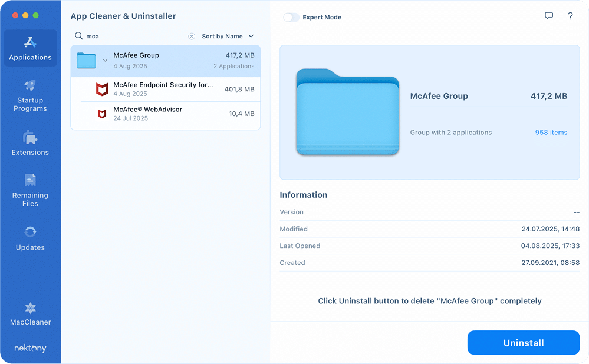Click the 10,4 MB size value
This screenshot has width=589, height=364.
[242, 114]
